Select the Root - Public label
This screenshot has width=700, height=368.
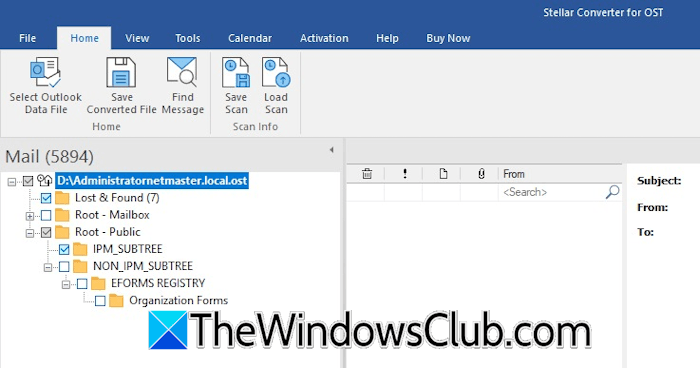[x=108, y=232]
